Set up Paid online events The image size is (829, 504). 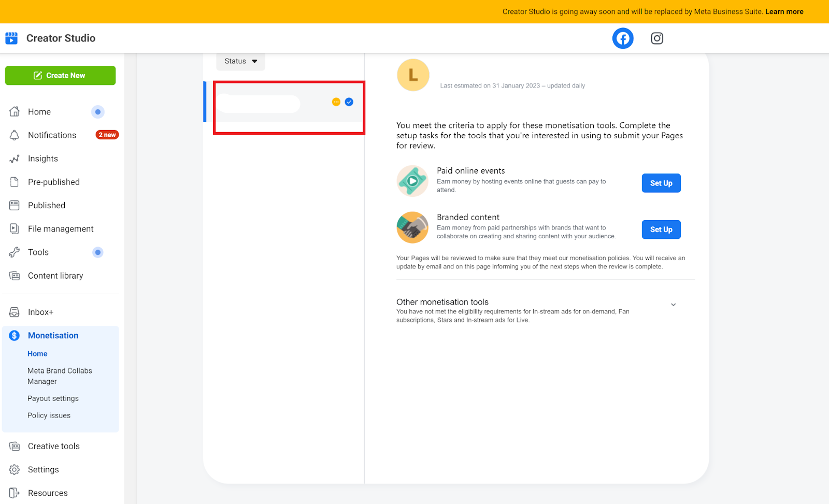pos(661,183)
